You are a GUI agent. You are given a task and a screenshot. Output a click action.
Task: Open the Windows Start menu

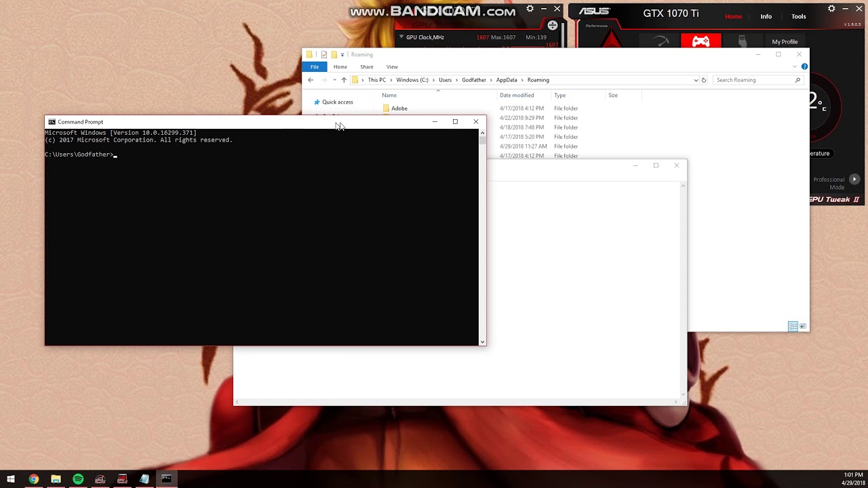click(11, 479)
